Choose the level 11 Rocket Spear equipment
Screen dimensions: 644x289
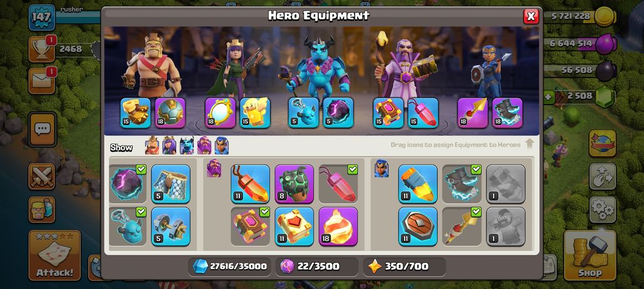coord(418,184)
